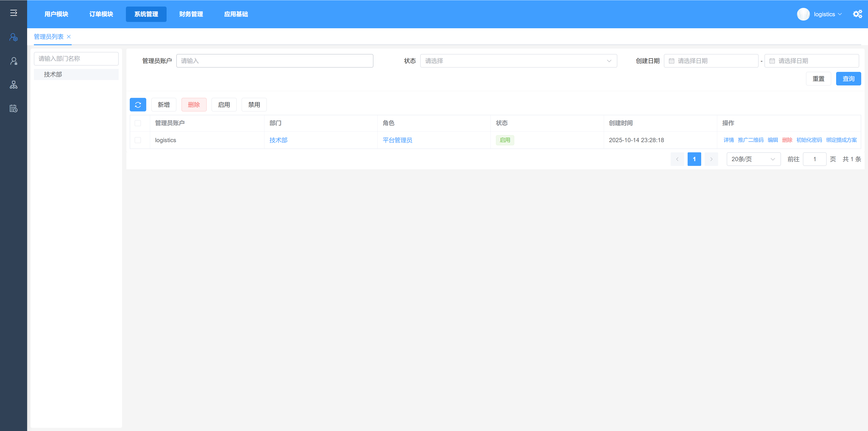The height and width of the screenshot is (431, 868).
Task: Open the department organization tree sidebar icon
Action: [x=14, y=85]
